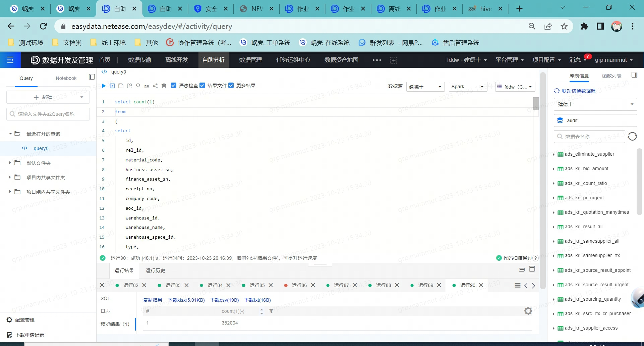Uncheck the 语法检查 checkbox

click(173, 85)
